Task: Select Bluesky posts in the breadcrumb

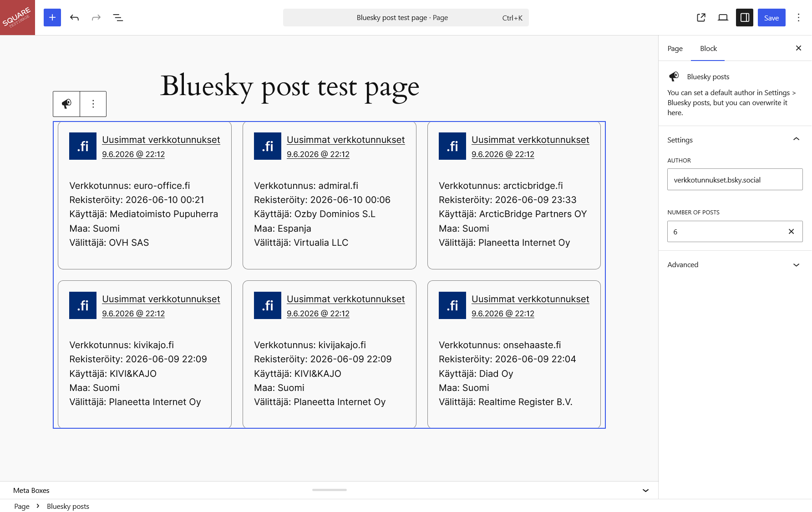Action: click(68, 506)
